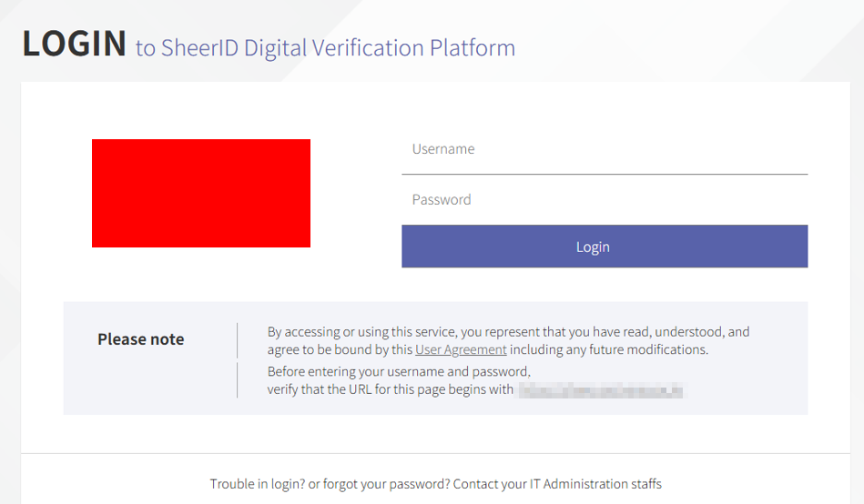Viewport: 864px width, 504px height.
Task: Click "Before entering your username and password" line
Action: click(x=399, y=371)
